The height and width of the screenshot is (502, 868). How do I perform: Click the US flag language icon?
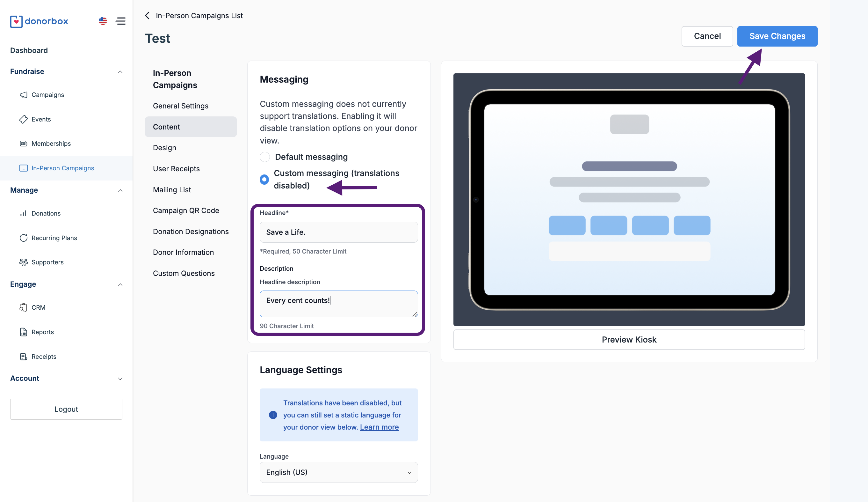103,21
